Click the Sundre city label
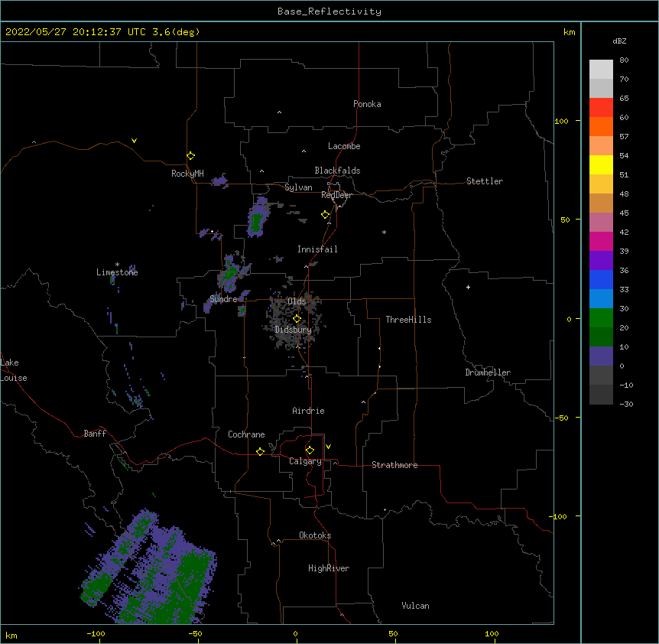This screenshot has height=644, width=659. click(223, 299)
